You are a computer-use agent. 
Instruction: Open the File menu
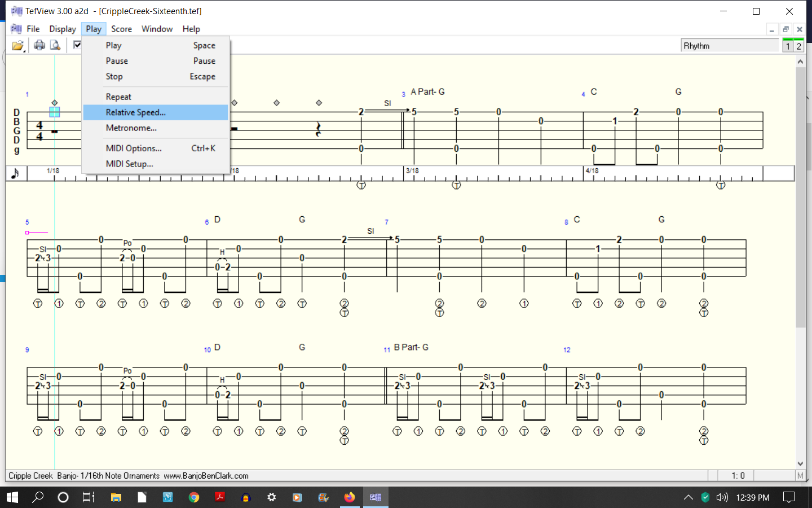(x=33, y=29)
